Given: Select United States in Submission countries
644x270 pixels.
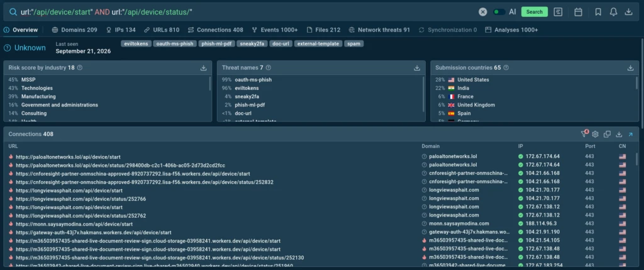Looking at the screenshot, I should click(x=533, y=80).
